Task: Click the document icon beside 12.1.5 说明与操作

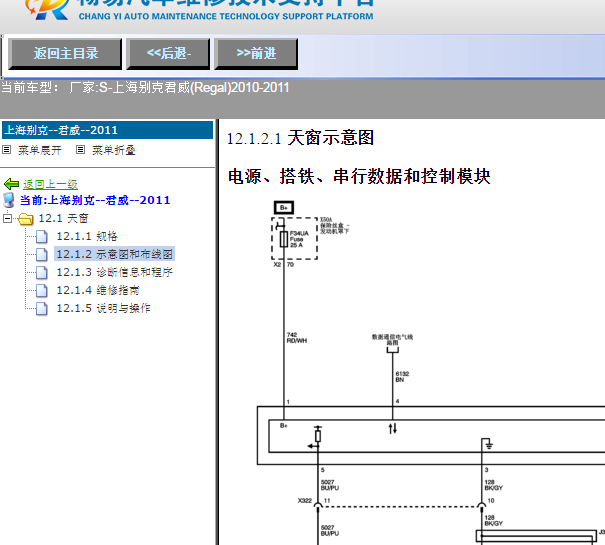Action: pos(42,308)
